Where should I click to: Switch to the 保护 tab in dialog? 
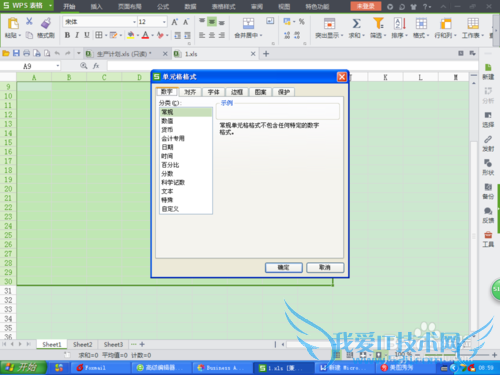(283, 92)
